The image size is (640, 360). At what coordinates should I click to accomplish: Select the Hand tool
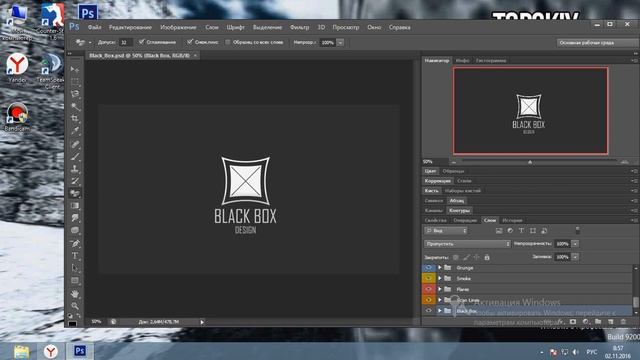[x=75, y=294]
